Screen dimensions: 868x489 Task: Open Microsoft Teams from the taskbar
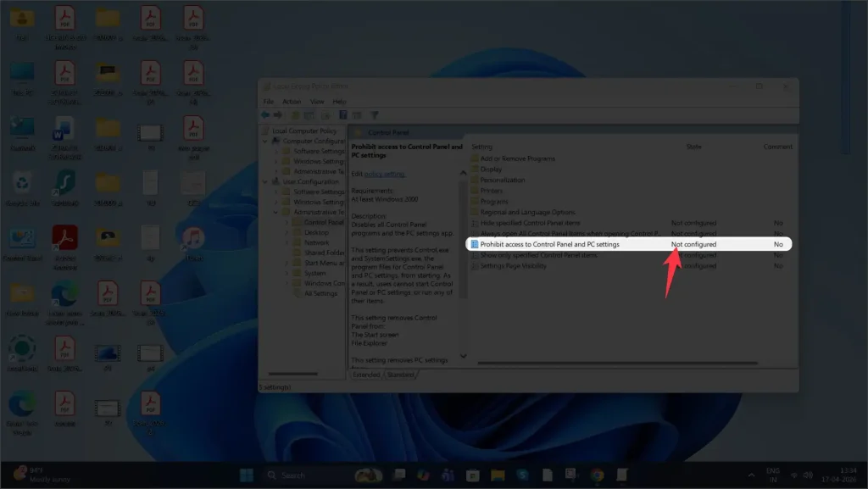point(448,475)
